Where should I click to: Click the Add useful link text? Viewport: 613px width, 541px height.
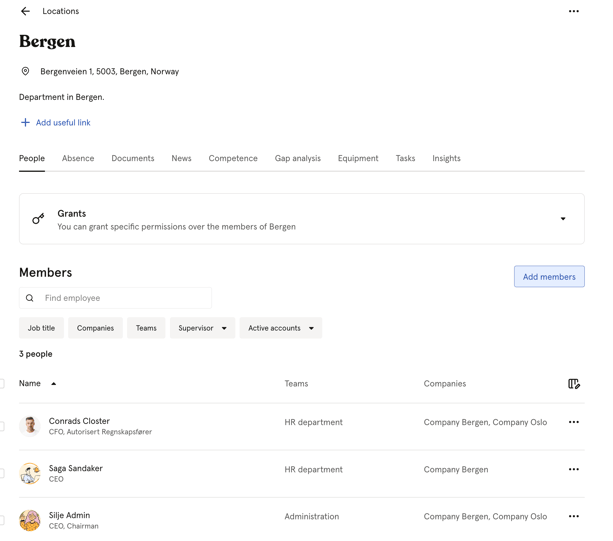point(63,123)
